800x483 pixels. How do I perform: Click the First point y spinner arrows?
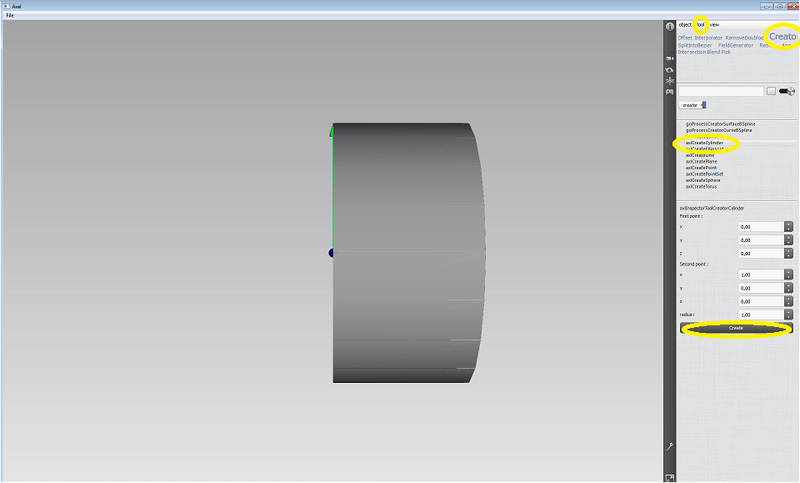click(x=788, y=240)
